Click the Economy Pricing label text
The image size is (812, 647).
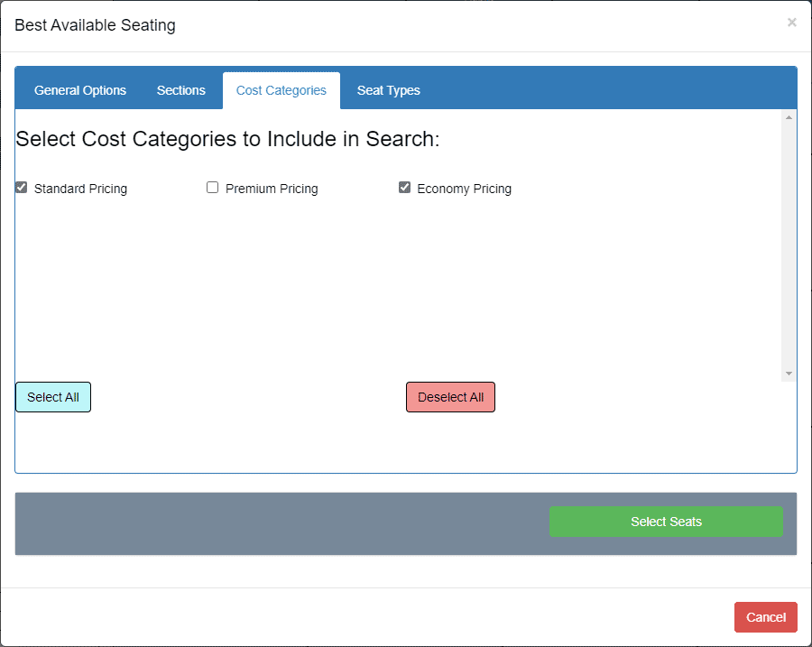coord(464,189)
